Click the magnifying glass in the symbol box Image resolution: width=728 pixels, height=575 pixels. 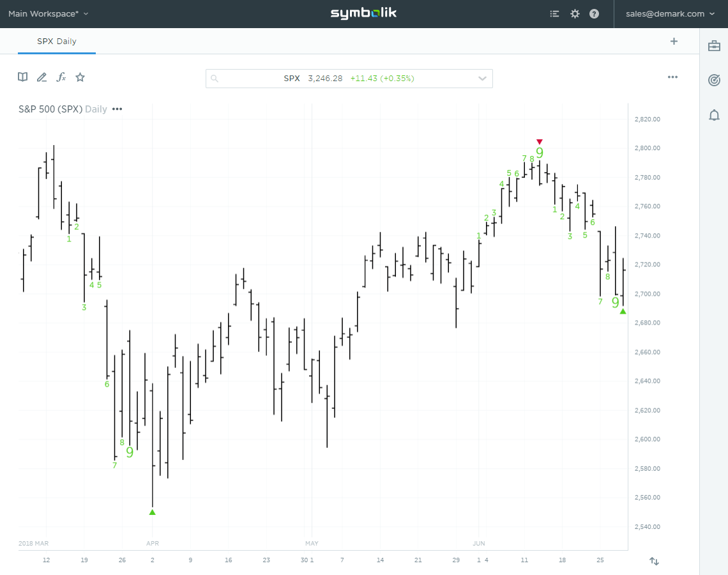coord(215,78)
